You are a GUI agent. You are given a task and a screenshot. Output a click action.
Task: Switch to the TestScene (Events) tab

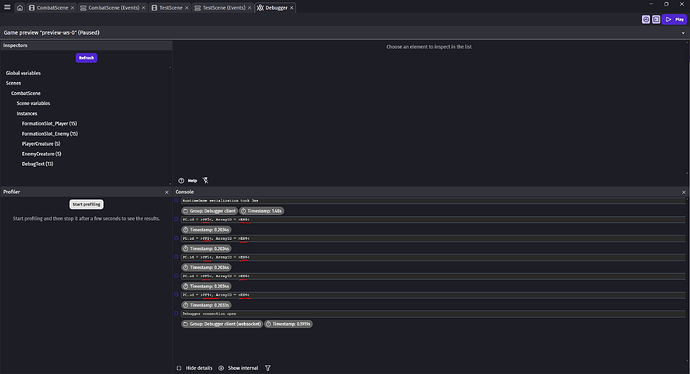point(224,8)
